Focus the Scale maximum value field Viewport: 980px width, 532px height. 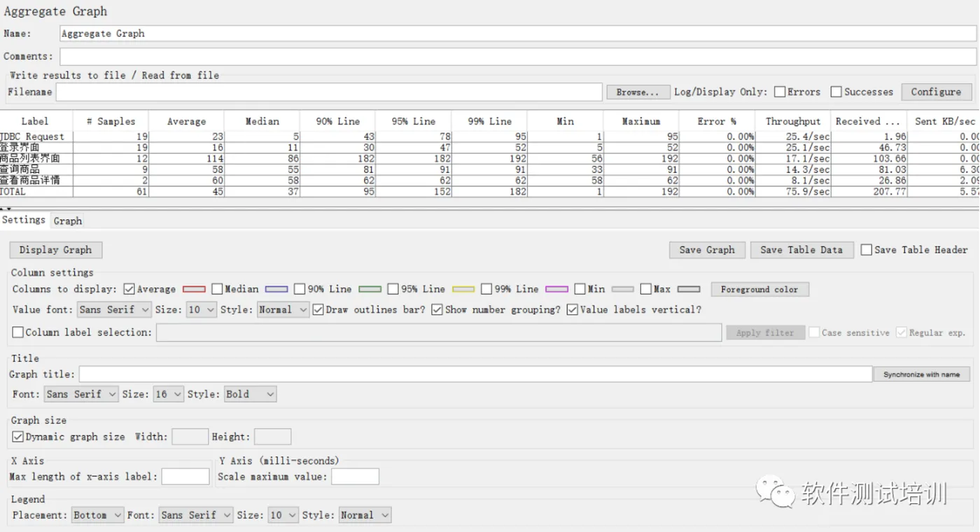(x=355, y=477)
